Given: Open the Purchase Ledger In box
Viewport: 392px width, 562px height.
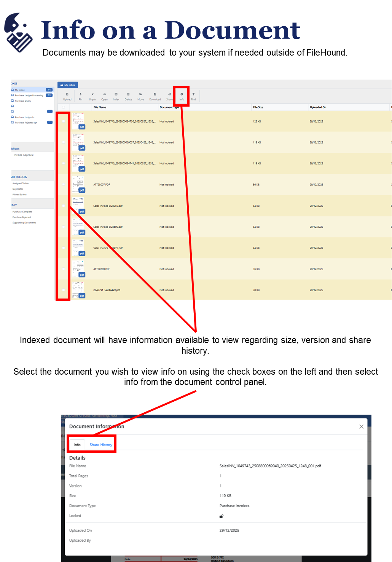Looking at the screenshot, I should click(24, 117).
